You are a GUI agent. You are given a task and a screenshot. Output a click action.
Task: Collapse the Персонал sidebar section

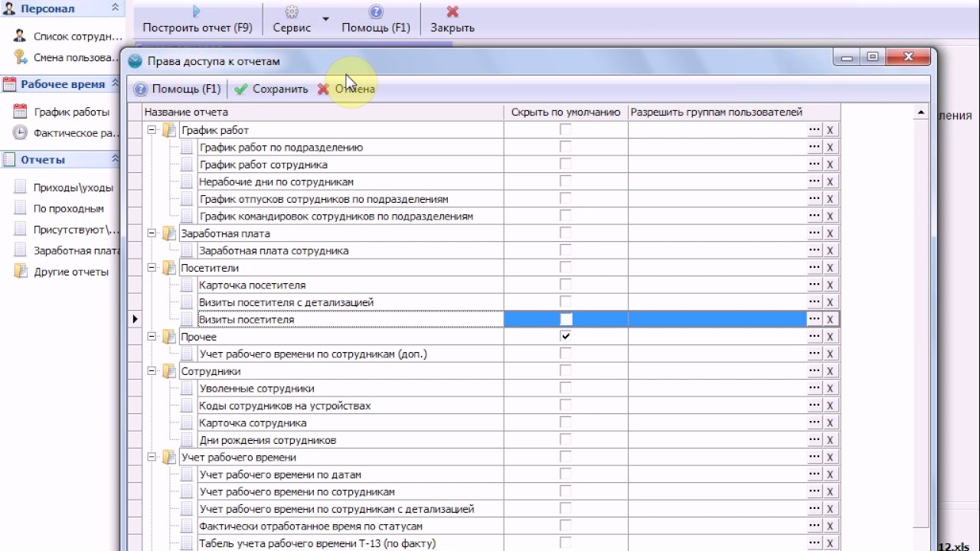(x=116, y=8)
